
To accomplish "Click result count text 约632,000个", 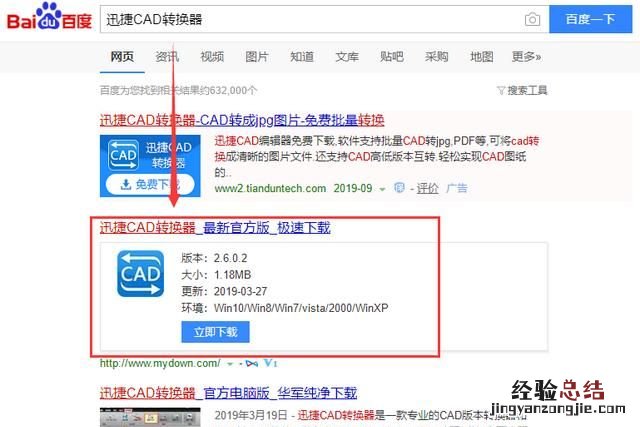I will coord(227,90).
